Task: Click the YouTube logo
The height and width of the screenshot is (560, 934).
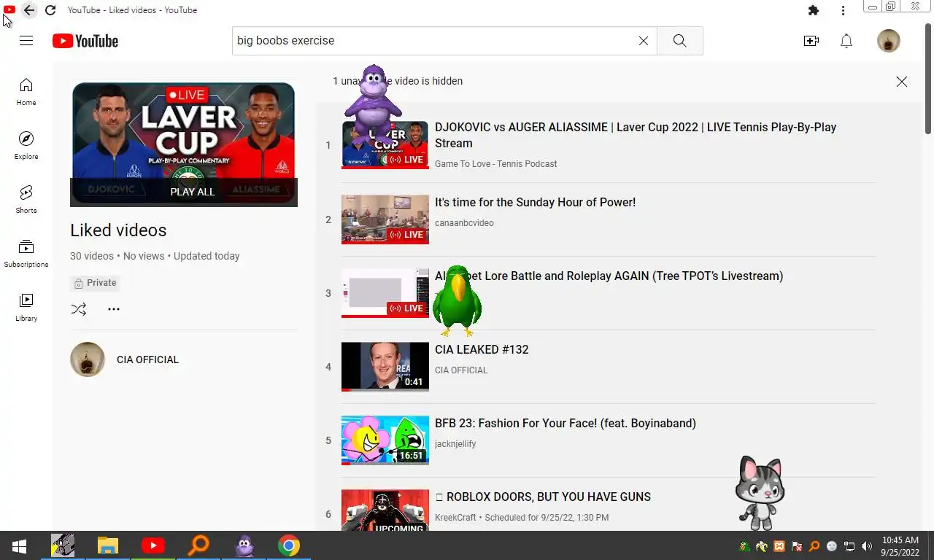Action: (x=85, y=41)
